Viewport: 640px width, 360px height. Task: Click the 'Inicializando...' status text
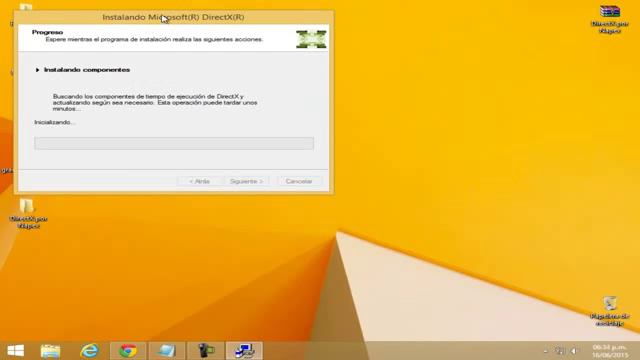(55, 122)
